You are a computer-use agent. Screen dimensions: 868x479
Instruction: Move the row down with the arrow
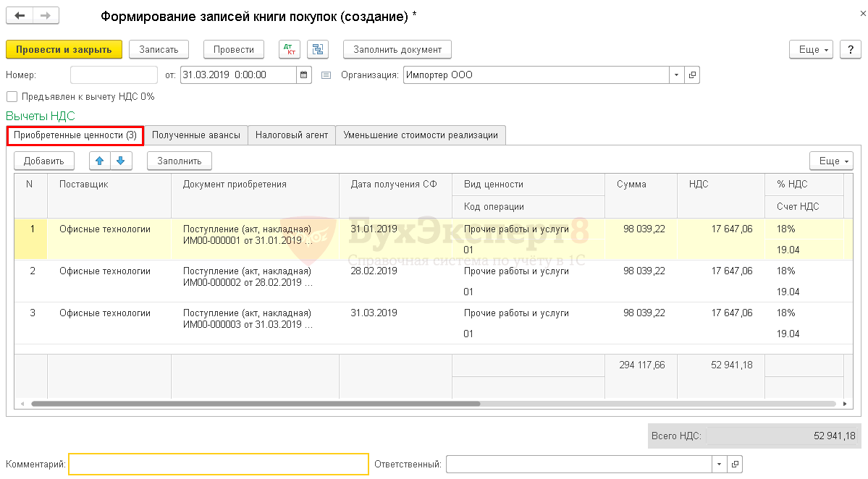(x=121, y=161)
